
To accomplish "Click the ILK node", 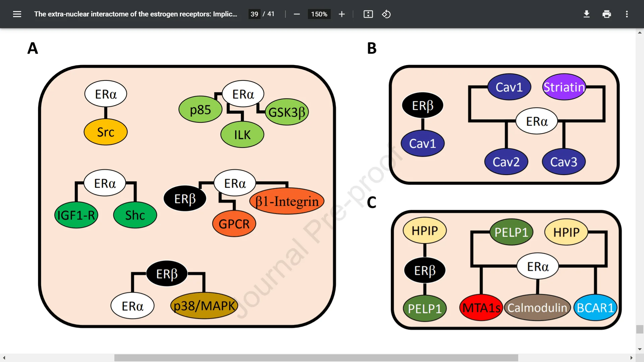I will 242,134.
